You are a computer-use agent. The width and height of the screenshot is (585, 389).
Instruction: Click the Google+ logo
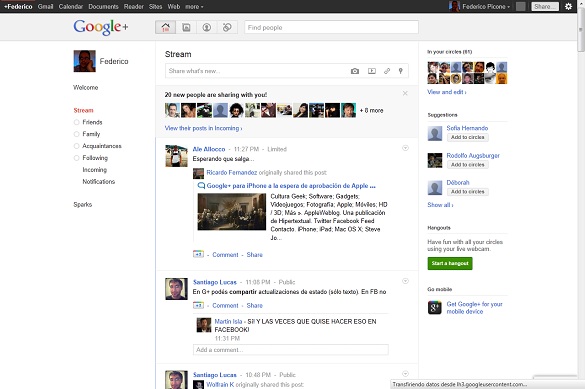point(101,27)
